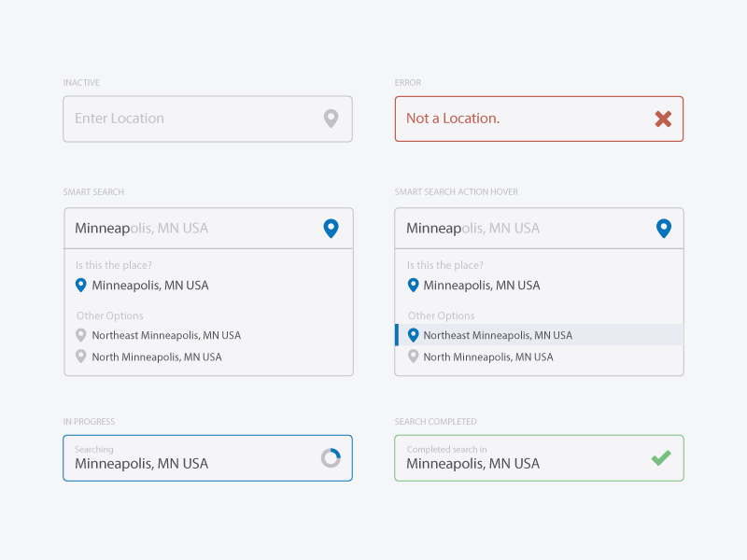Click the Not a Location. error text

453,119
